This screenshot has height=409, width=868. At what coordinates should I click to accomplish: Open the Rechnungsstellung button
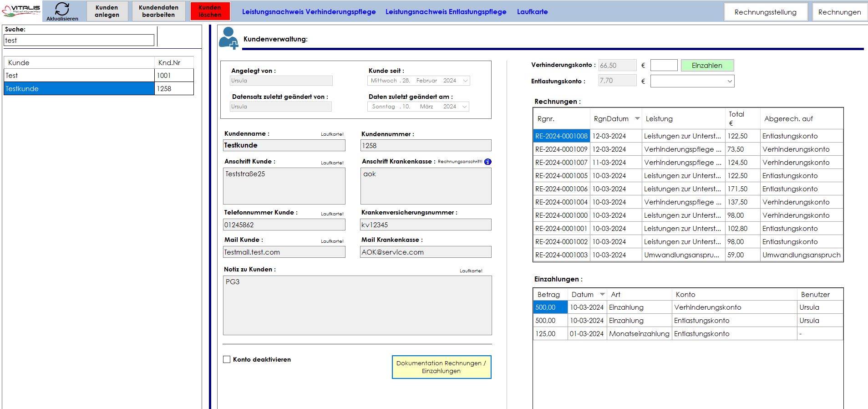765,12
